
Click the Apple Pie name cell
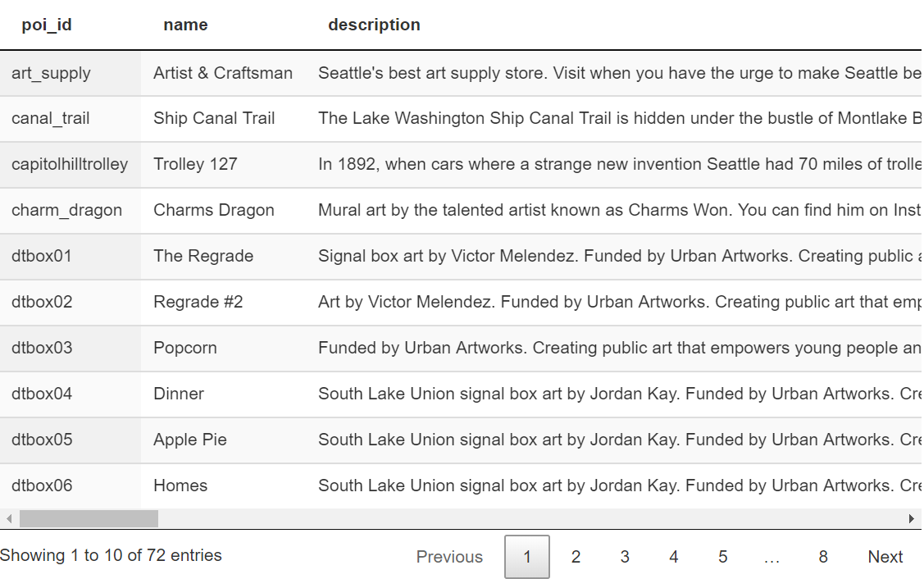[x=223, y=440]
